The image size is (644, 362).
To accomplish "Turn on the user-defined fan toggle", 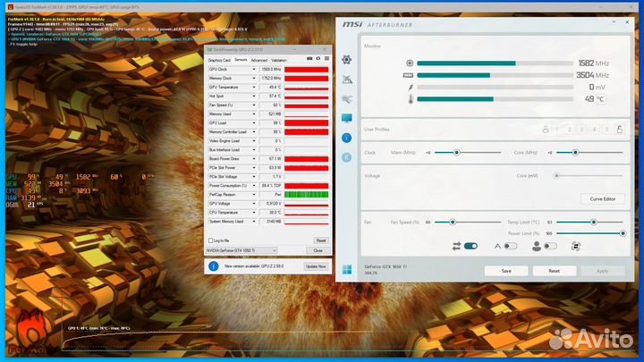I will [548, 246].
